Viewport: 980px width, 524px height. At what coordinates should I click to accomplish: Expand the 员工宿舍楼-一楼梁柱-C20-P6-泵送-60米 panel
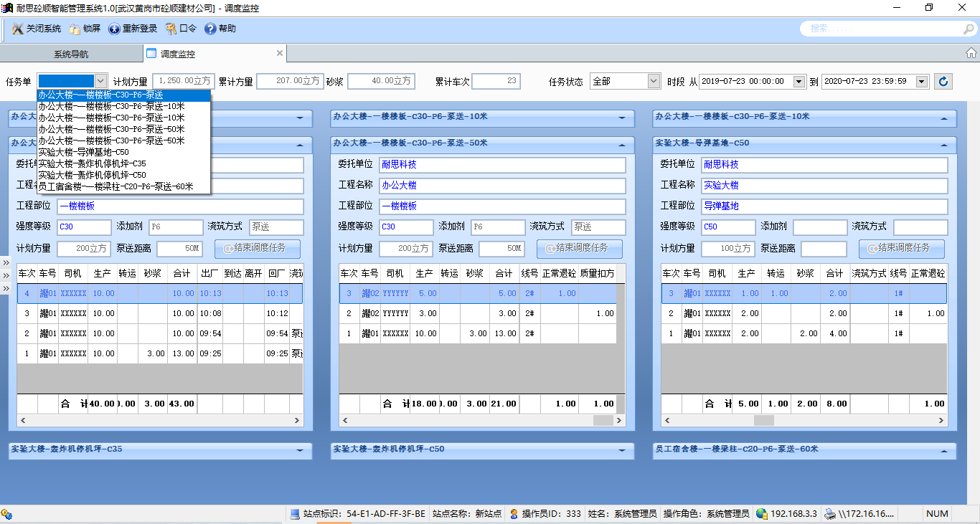click(944, 451)
